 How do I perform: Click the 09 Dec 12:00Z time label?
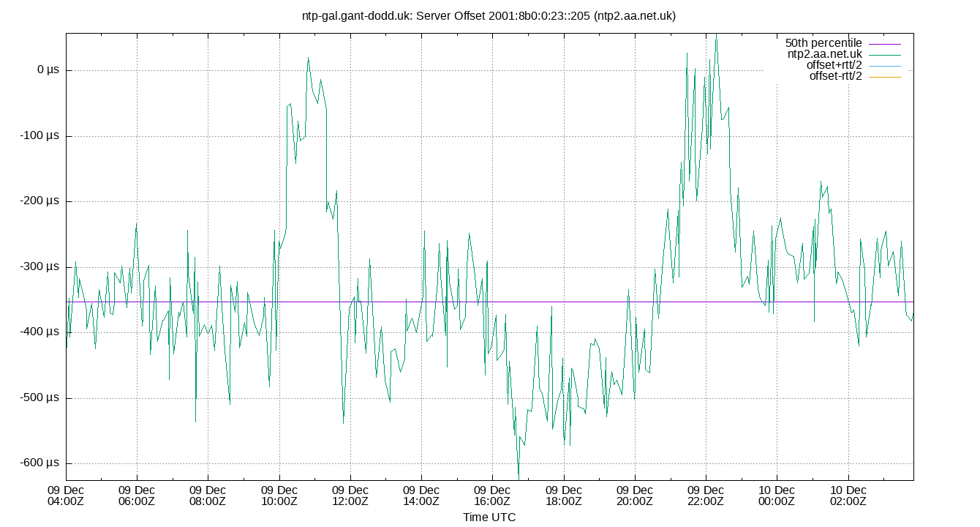coord(351,494)
